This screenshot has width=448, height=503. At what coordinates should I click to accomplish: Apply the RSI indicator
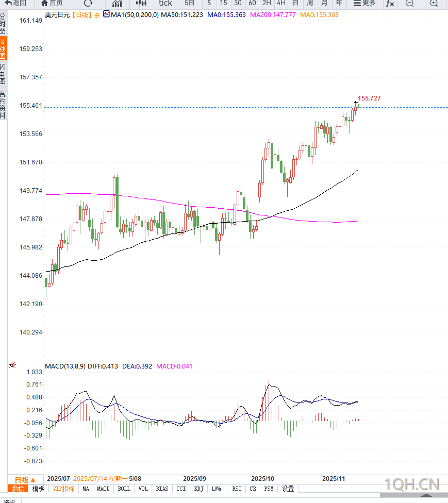[237, 489]
